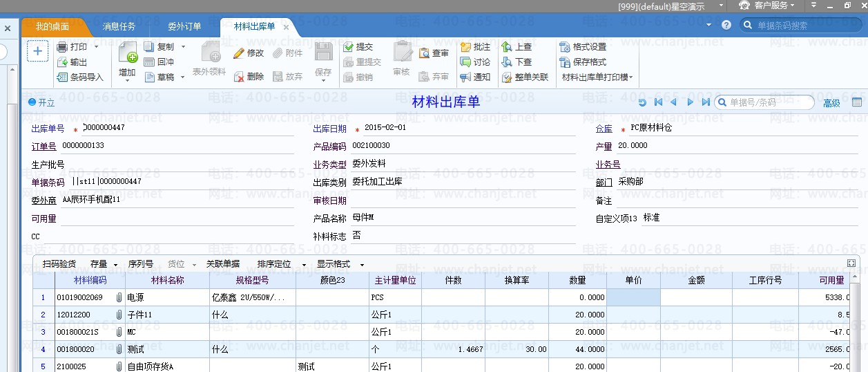Open the help question mark icon

coord(726,25)
